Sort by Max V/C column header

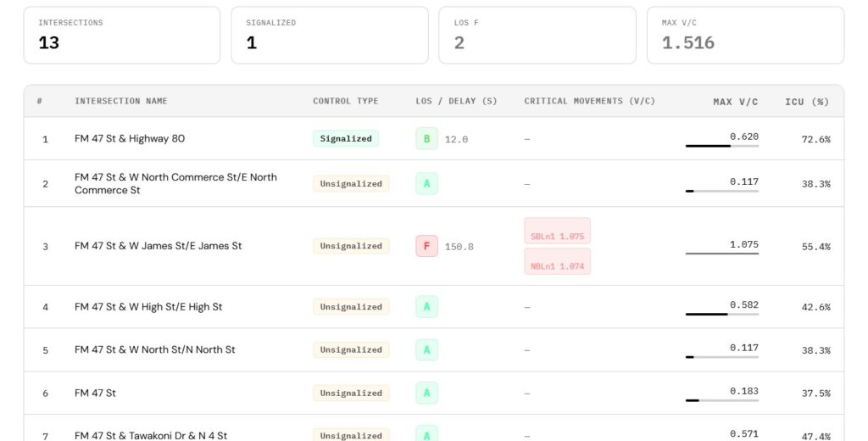point(735,102)
